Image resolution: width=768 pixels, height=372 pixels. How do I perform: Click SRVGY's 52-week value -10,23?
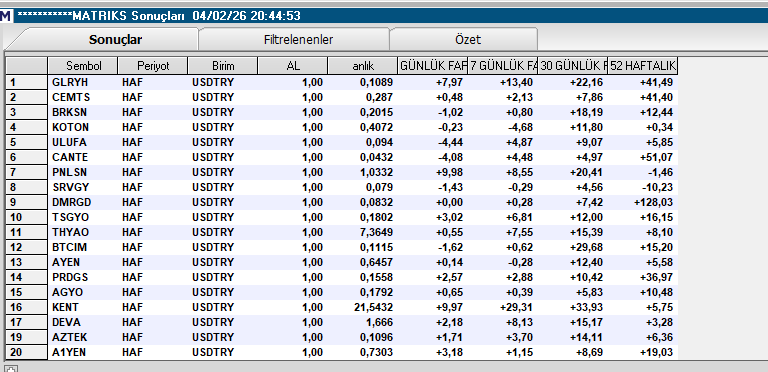657,187
